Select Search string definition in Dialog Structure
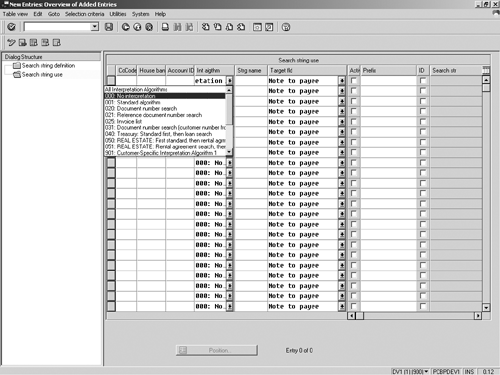The width and height of the screenshot is (500, 375). point(48,65)
